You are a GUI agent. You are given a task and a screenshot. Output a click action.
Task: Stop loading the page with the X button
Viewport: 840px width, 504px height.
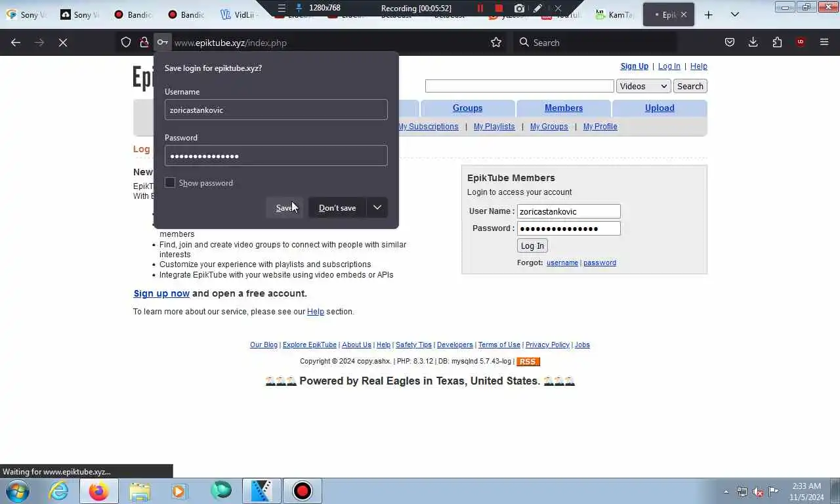tap(63, 43)
